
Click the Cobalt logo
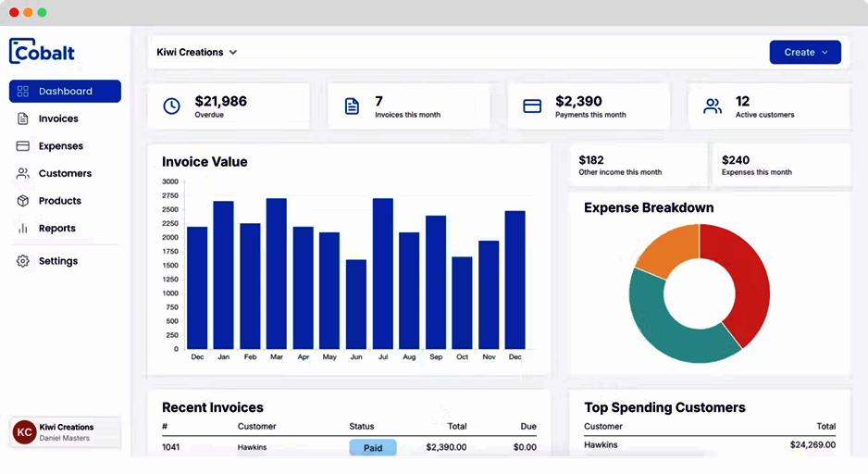(x=42, y=51)
